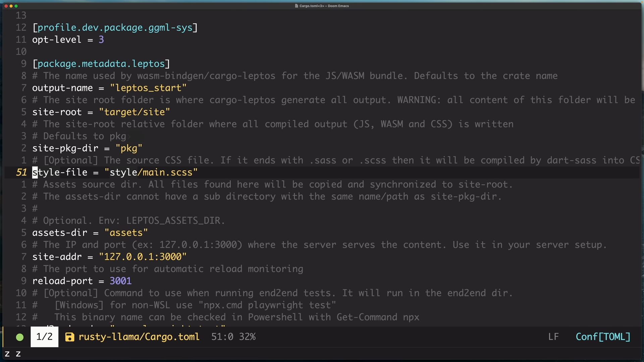Click current line number 51 in gutter
Screen dimensions: 644x362
point(21,173)
